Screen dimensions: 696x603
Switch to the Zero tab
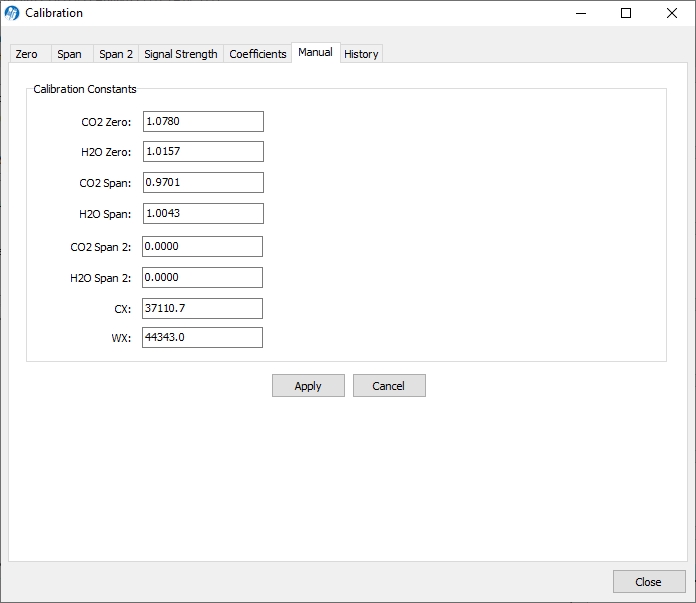pos(27,54)
